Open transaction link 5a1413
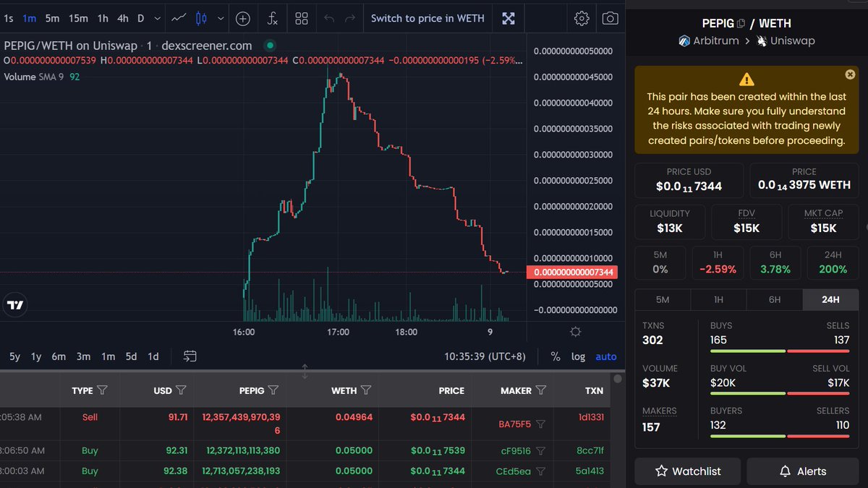868x488 pixels. point(591,471)
